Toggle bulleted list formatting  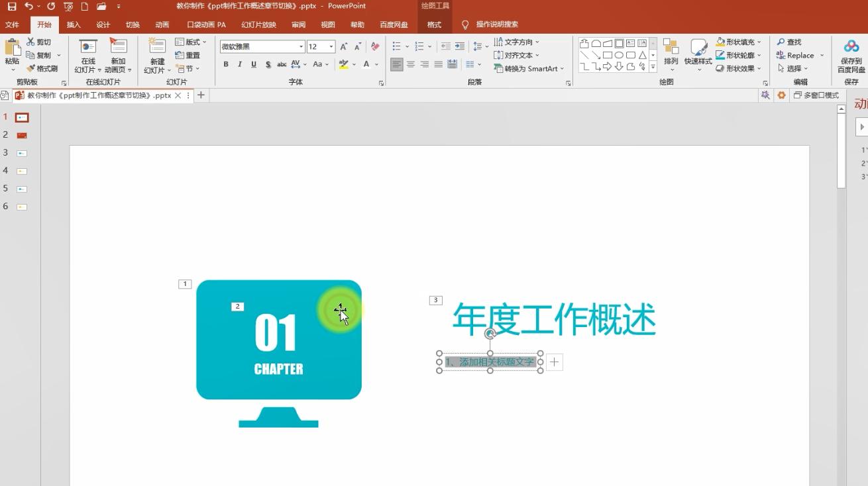[x=396, y=46]
